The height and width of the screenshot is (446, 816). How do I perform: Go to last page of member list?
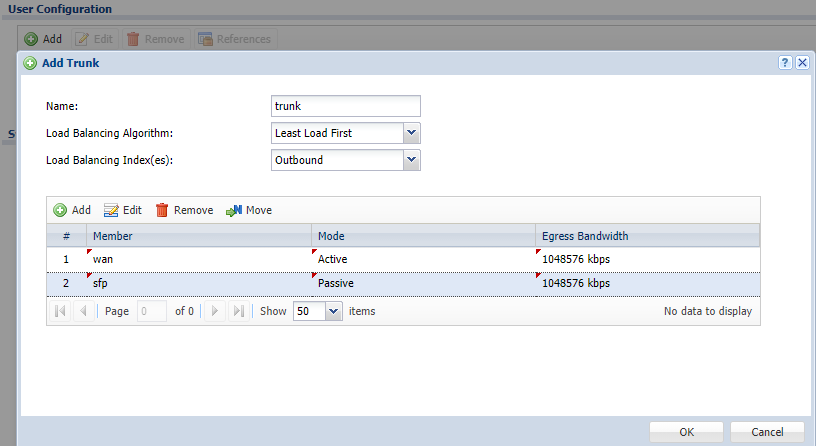pos(238,311)
